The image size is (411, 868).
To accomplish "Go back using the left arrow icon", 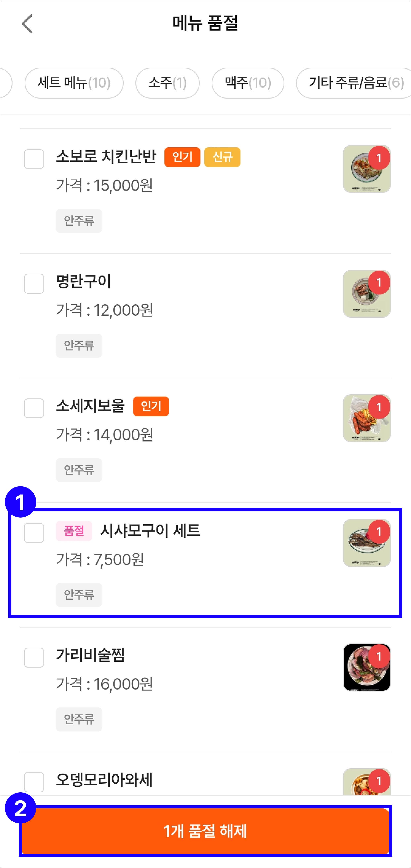I will 27,24.
